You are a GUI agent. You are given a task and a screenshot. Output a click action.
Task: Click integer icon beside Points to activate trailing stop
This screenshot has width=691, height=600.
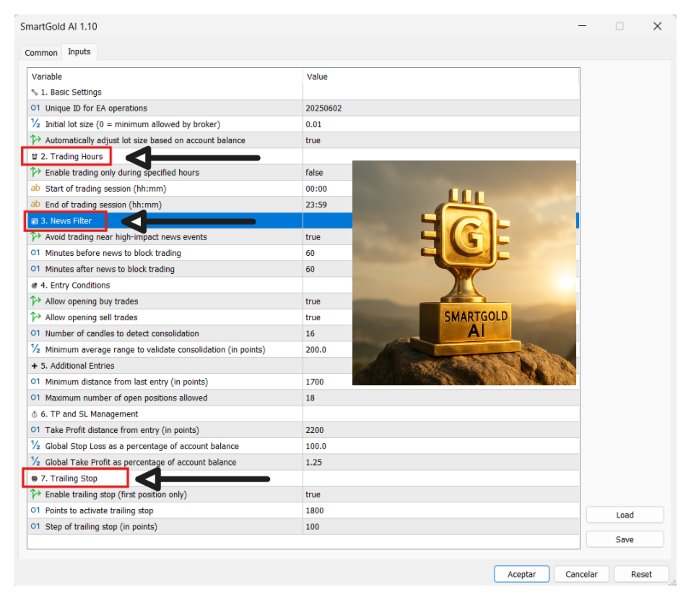pos(35,510)
